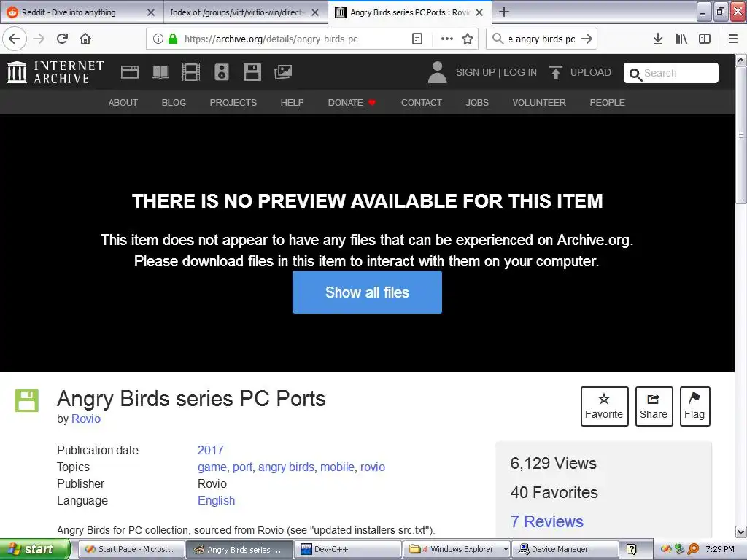This screenshot has height=560, width=747.
Task: Click the Firefox search box field
Action: point(542,39)
